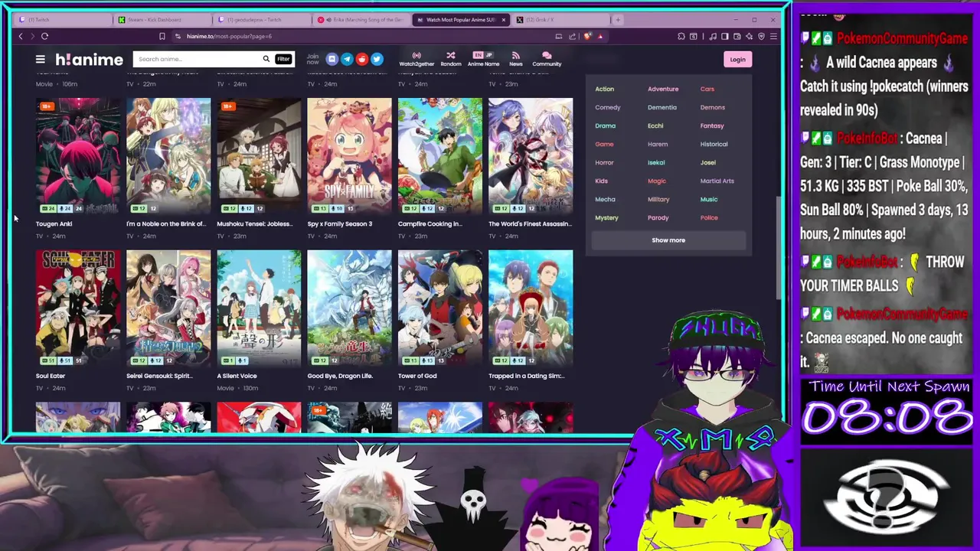
Task: Open the Tower of God poster
Action: [x=439, y=308]
